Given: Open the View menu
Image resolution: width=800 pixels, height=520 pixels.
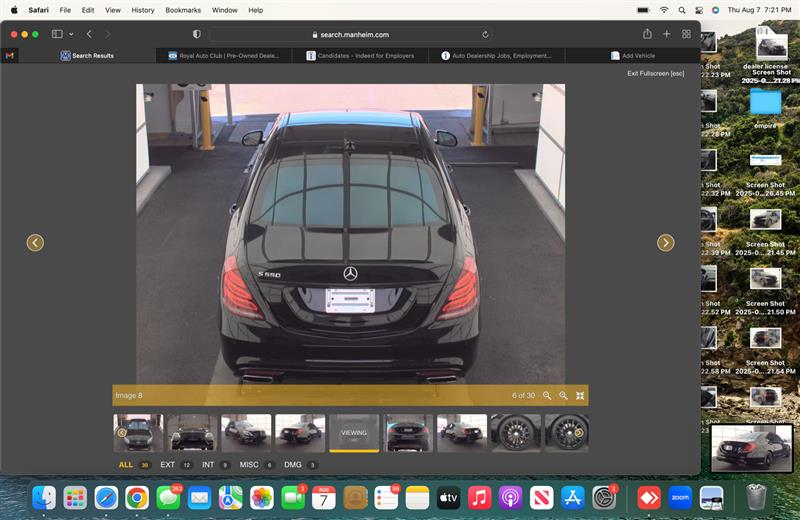Looking at the screenshot, I should (113, 10).
